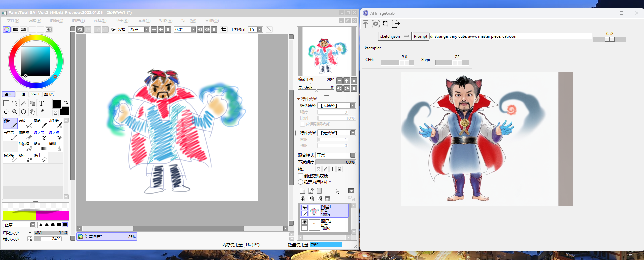Screen dimensions: 644x260
Task: Zoom out with minus button in toolbar
Action: (154, 30)
